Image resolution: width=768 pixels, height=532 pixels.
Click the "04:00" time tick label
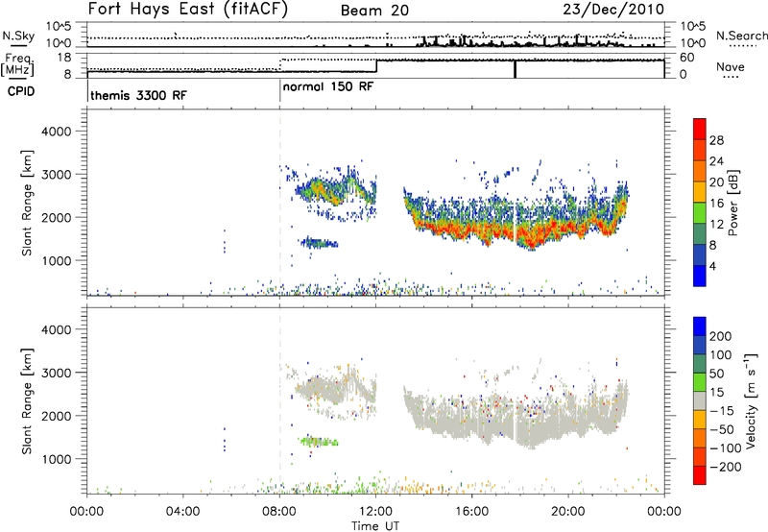(182, 512)
